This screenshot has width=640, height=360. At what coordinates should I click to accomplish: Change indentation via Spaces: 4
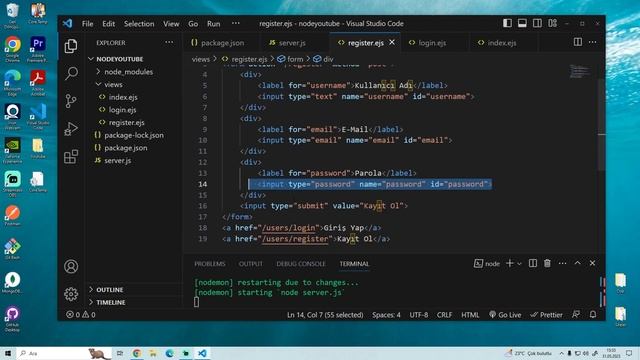point(386,315)
